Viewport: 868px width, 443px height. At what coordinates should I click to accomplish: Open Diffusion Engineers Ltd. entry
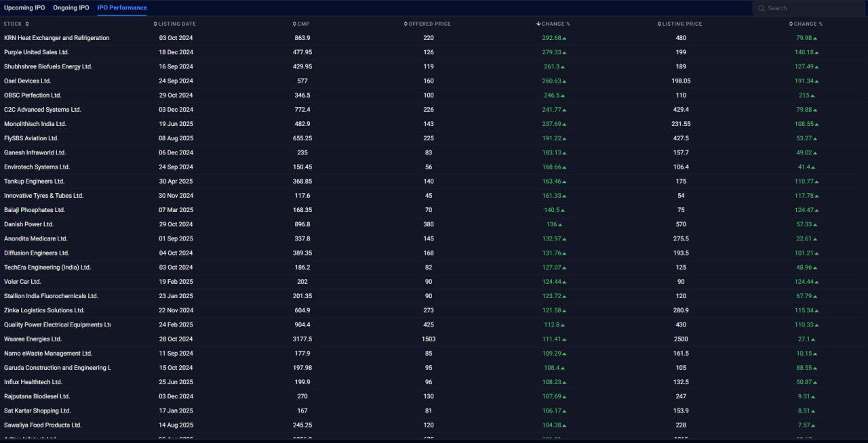(37, 253)
